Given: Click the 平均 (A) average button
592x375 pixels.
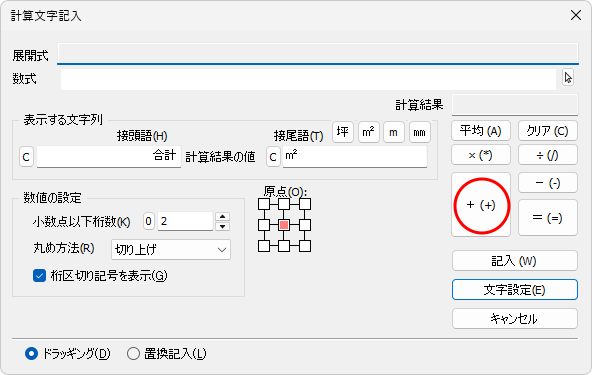Looking at the screenshot, I should 481,131.
